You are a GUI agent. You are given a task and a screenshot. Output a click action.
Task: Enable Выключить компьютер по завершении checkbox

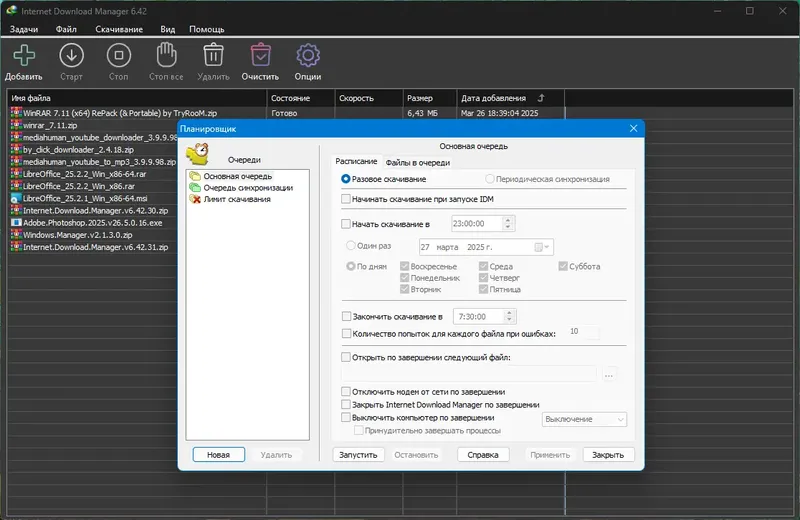346,417
